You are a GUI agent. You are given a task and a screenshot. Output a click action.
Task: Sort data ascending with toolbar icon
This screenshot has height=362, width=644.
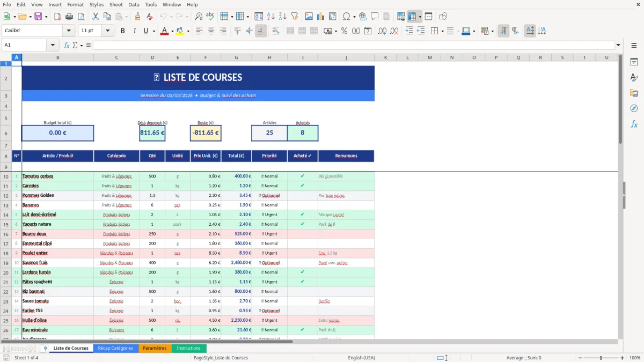point(270,16)
